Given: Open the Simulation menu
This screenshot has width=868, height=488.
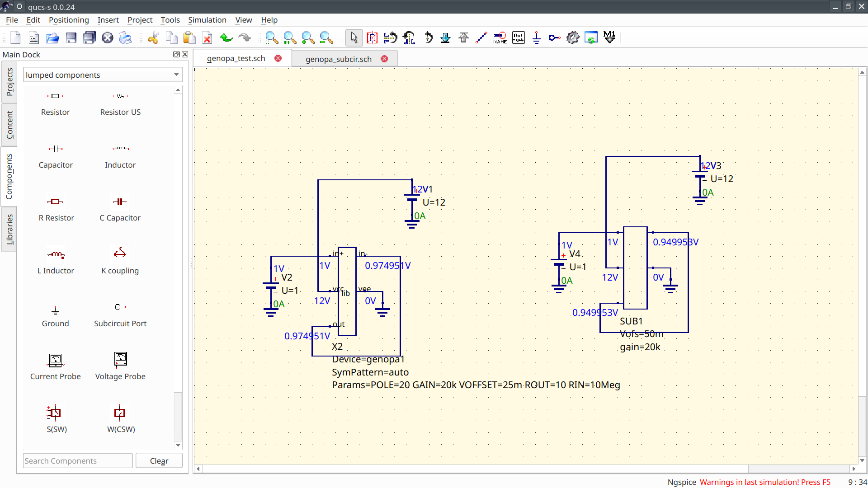Looking at the screenshot, I should (207, 20).
